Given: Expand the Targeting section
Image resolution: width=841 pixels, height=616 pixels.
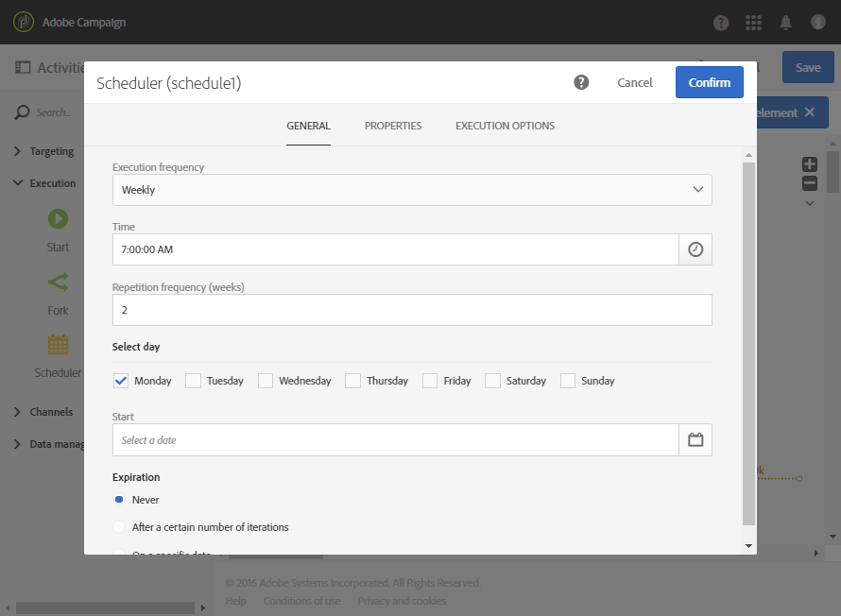Looking at the screenshot, I should [51, 151].
